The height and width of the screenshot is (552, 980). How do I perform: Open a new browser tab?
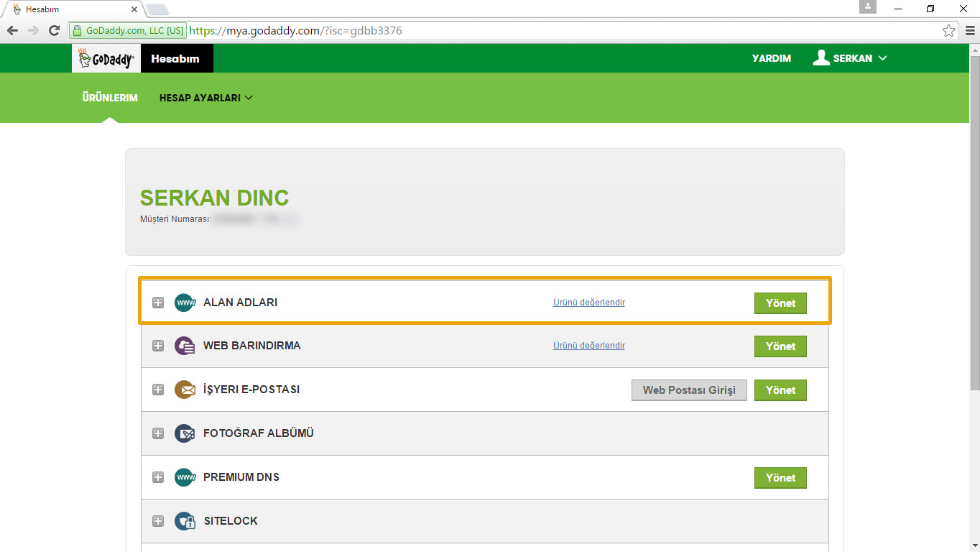(157, 9)
